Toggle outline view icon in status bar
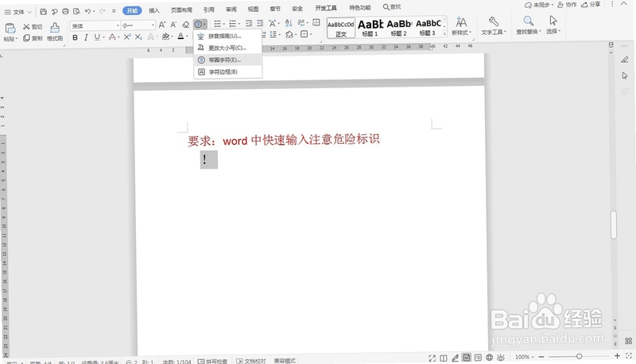Screen dimensions: 636x364 (x=479, y=358)
